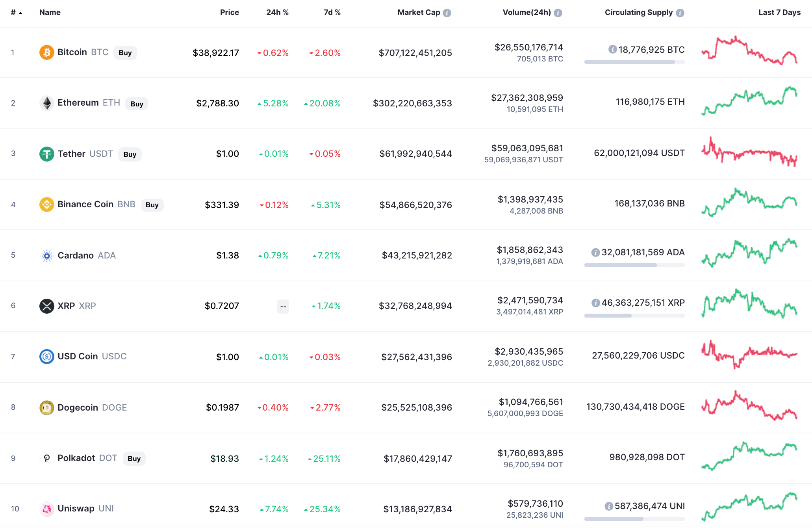
Task: Sort by Circulating Supply column header
Action: tap(639, 12)
